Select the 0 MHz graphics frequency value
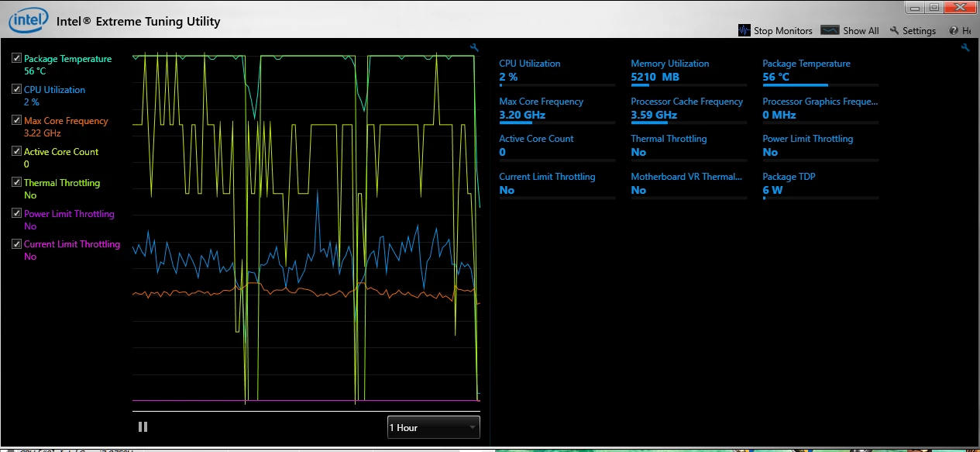 point(779,115)
